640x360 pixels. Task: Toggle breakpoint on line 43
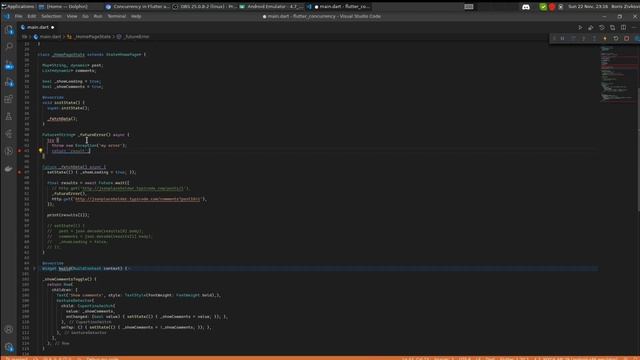pos(19,151)
